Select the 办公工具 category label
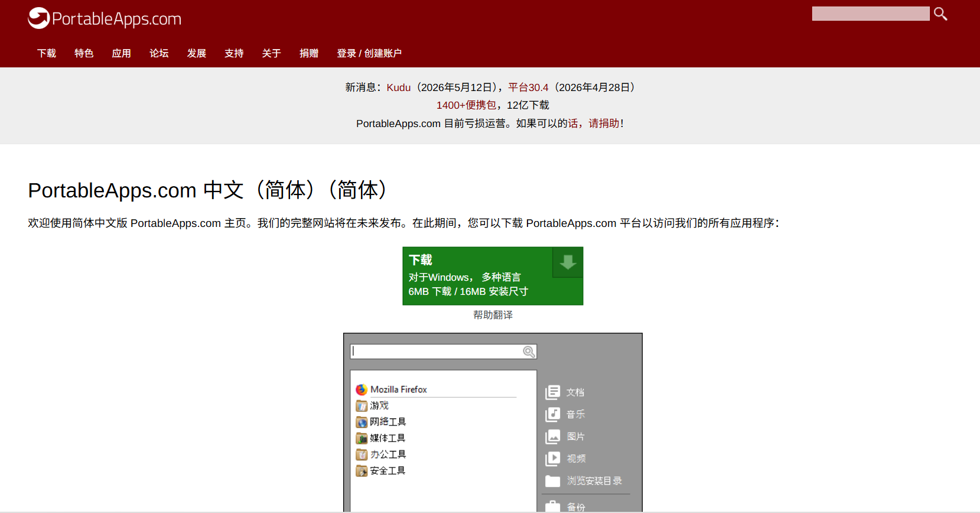This screenshot has height=513, width=980. [388, 454]
